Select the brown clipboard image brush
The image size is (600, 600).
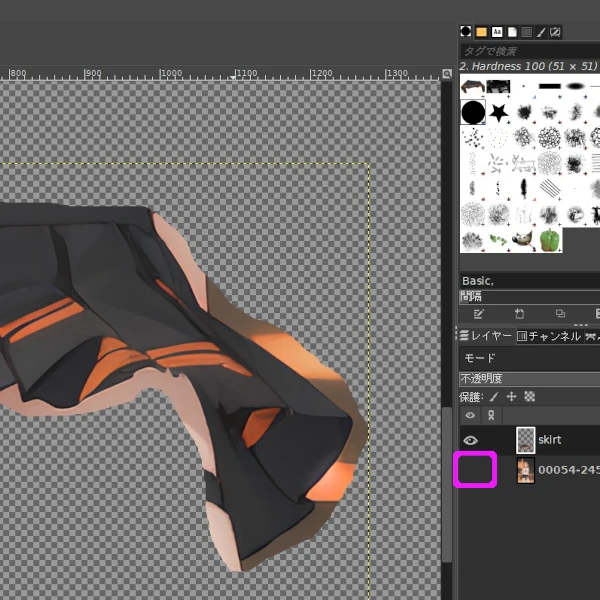(473, 86)
